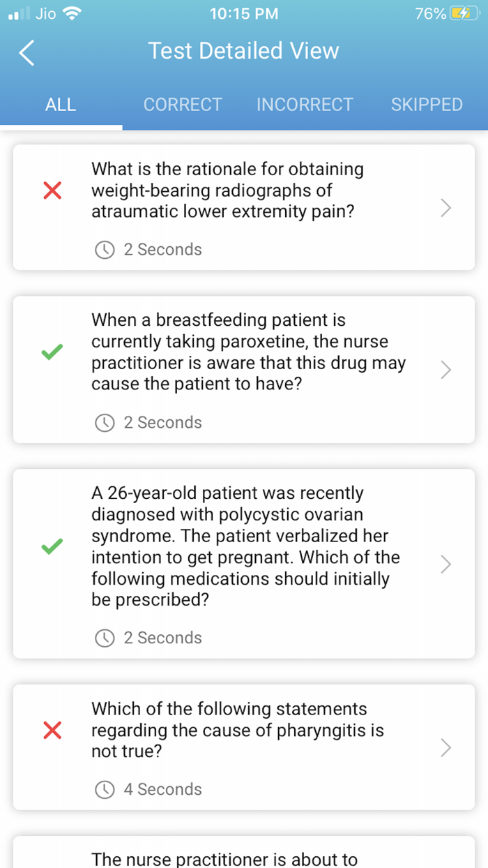
Task: Select the ALL questions tab
Action: (x=61, y=104)
